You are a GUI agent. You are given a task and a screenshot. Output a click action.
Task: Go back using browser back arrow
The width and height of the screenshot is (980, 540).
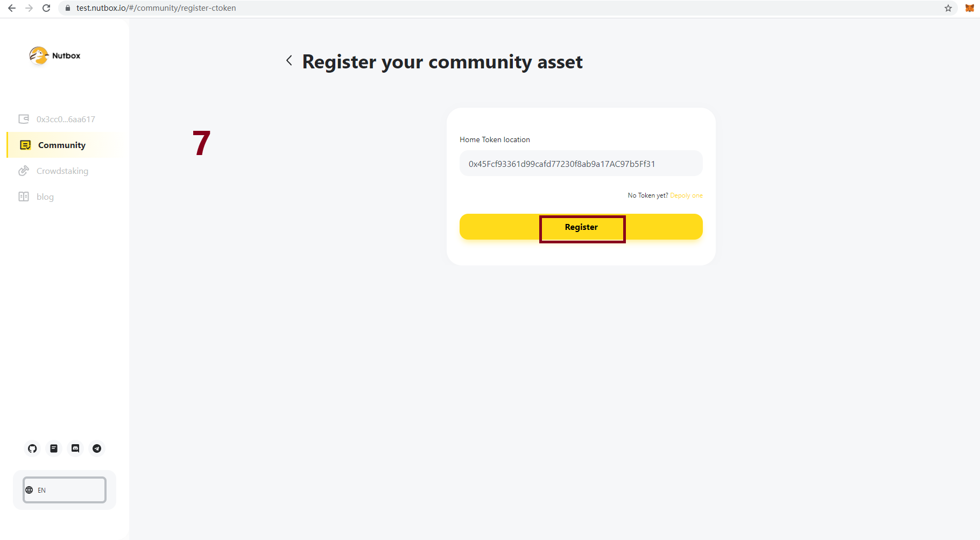click(12, 8)
